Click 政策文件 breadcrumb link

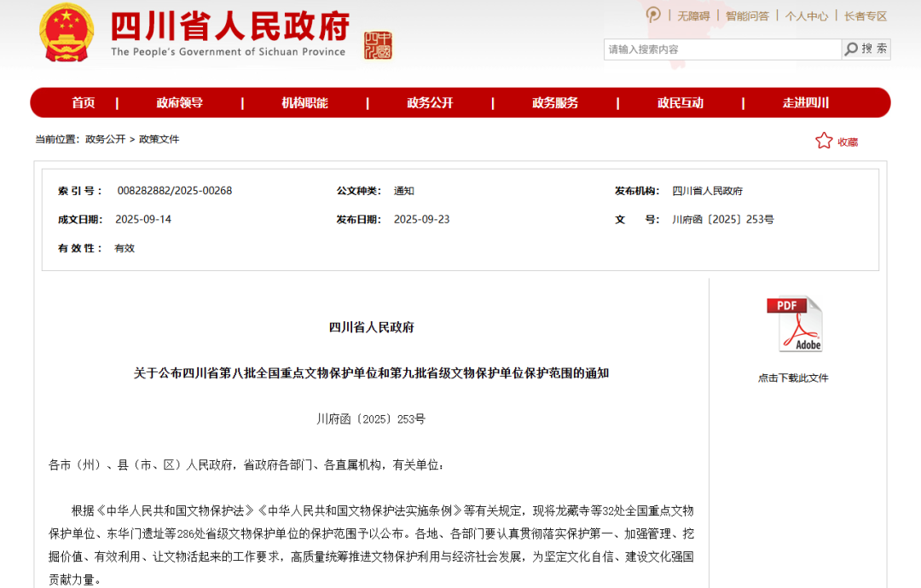click(159, 139)
